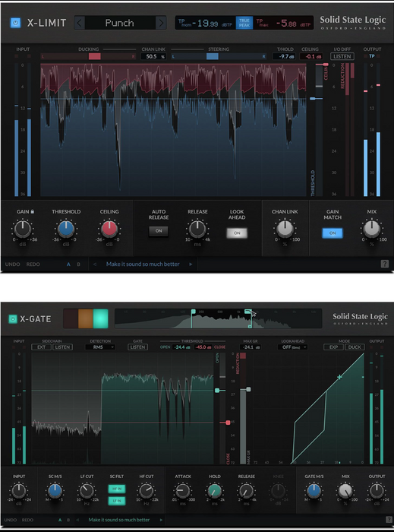
Task: Click Undo in X-Gate
Action: pyautogui.click(x=10, y=519)
